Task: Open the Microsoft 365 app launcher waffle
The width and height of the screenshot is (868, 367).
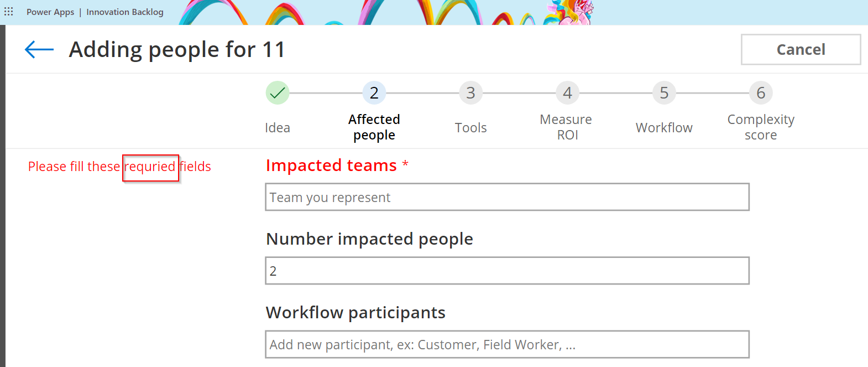Action: click(8, 11)
